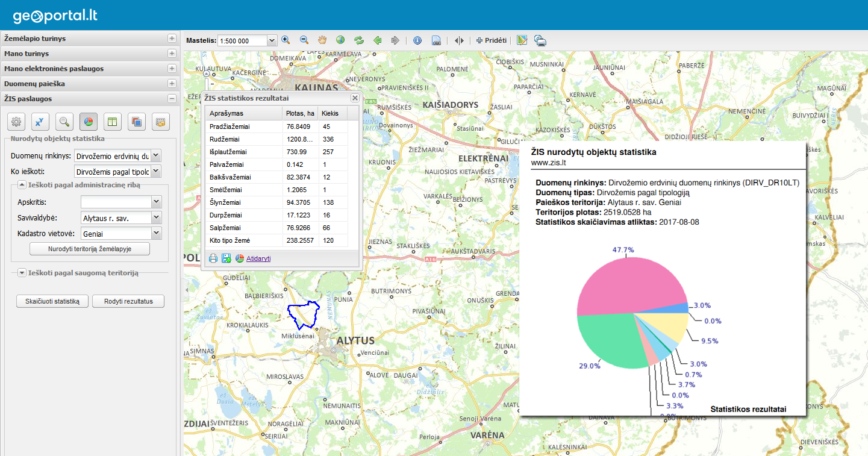Click the full extent globe icon

tap(340, 40)
